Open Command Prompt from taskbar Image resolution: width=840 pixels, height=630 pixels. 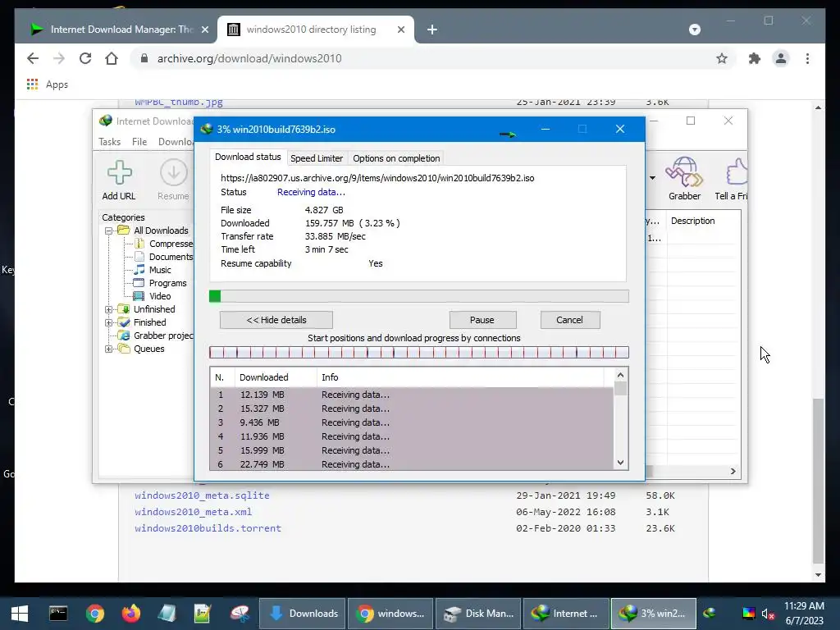point(58,614)
